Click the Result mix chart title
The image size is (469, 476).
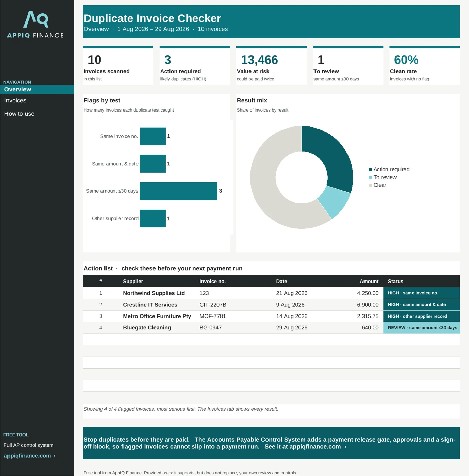[x=252, y=100]
